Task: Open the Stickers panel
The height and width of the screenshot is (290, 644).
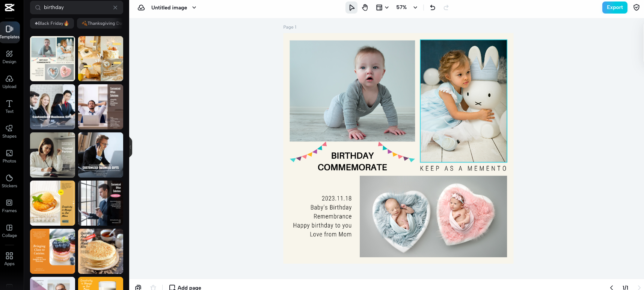Action: (x=9, y=181)
